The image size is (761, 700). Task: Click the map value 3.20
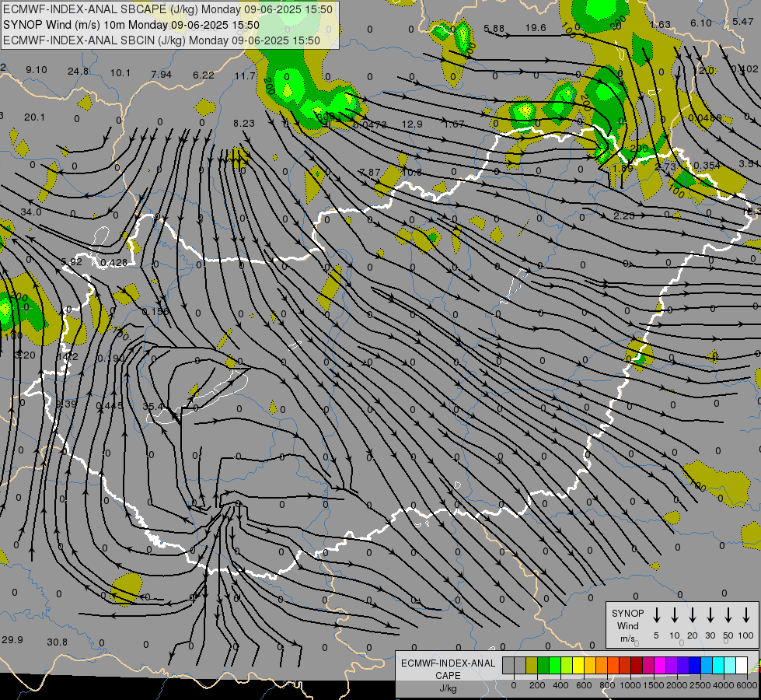pos(25,355)
